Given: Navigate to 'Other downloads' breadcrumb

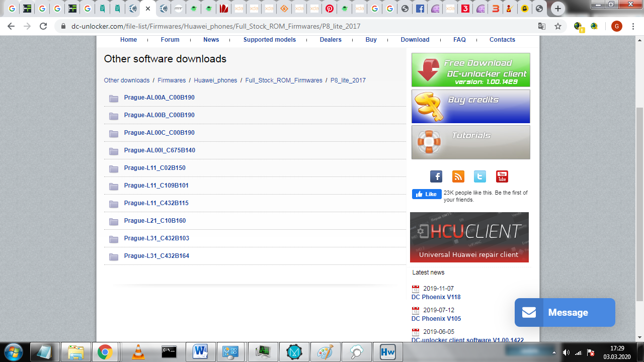Looking at the screenshot, I should coord(127,80).
